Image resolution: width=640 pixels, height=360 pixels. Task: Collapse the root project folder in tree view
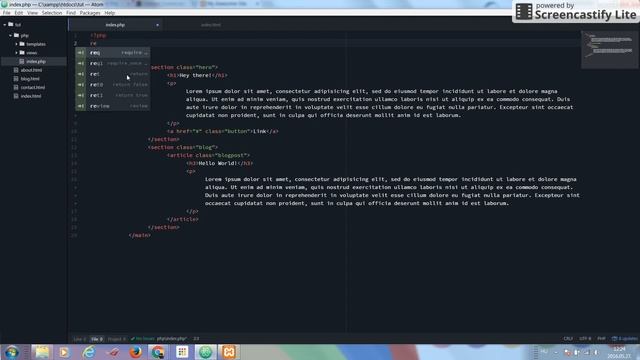pos(5,25)
